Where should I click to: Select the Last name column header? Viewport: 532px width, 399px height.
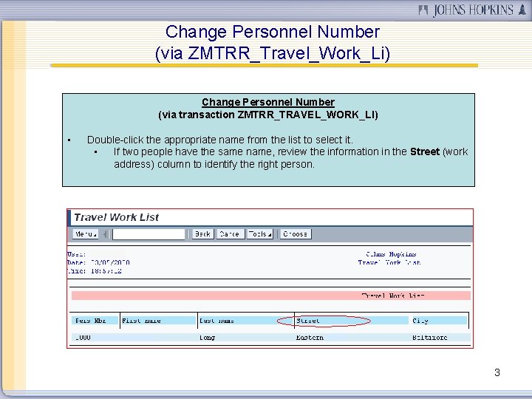pos(246,321)
